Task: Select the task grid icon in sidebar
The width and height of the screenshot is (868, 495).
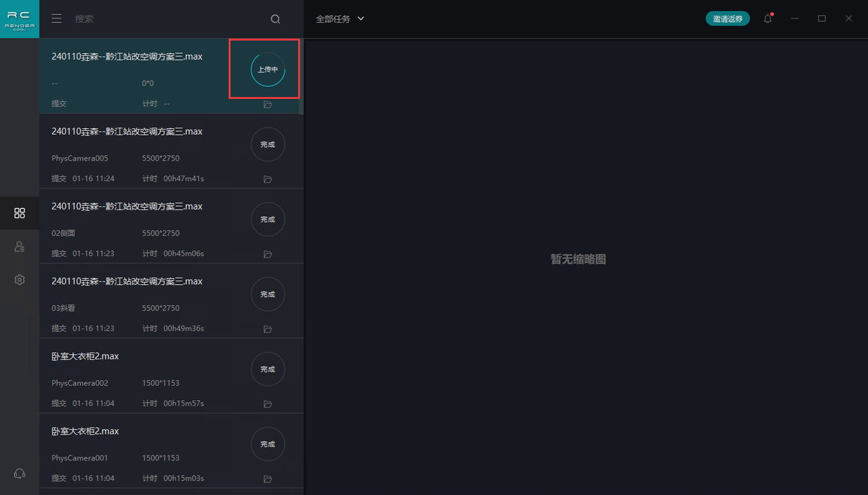Action: [20, 213]
